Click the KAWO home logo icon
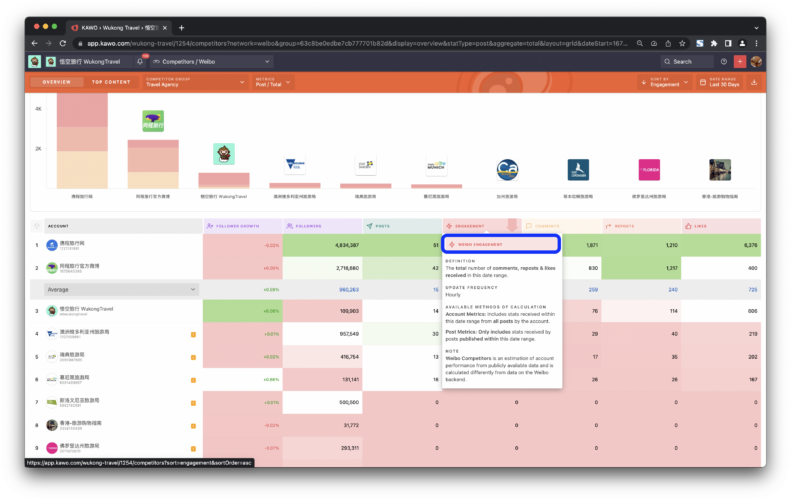The image size is (791, 500). point(35,61)
